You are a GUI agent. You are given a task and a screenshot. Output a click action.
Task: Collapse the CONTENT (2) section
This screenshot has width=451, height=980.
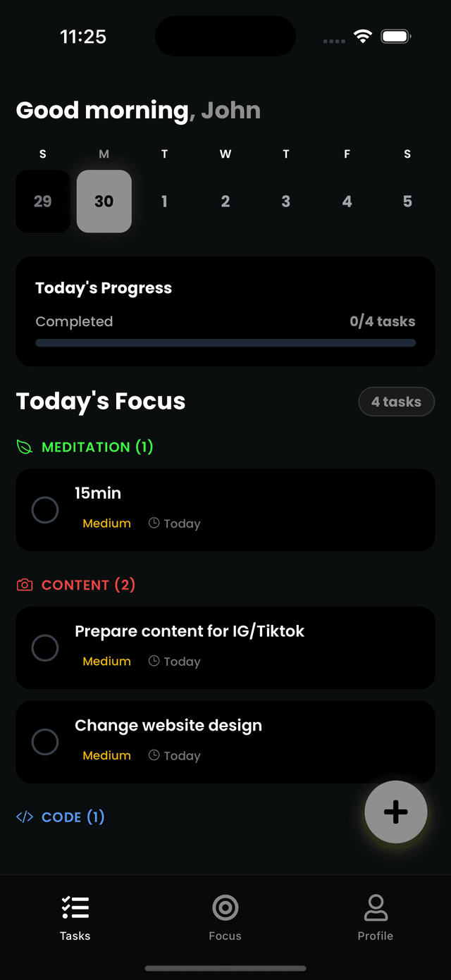(x=87, y=585)
